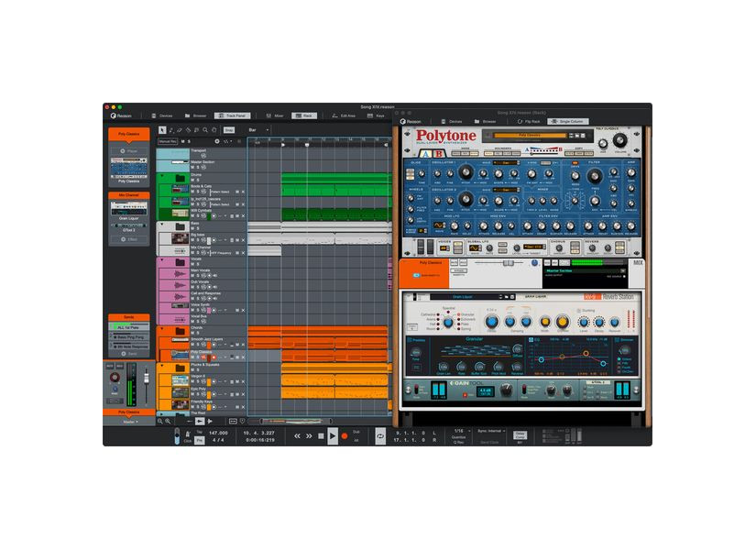Image resolution: width=756 pixels, height=550 pixels.
Task: Click the red pan knob in channel strip
Action: pyautogui.click(x=115, y=378)
